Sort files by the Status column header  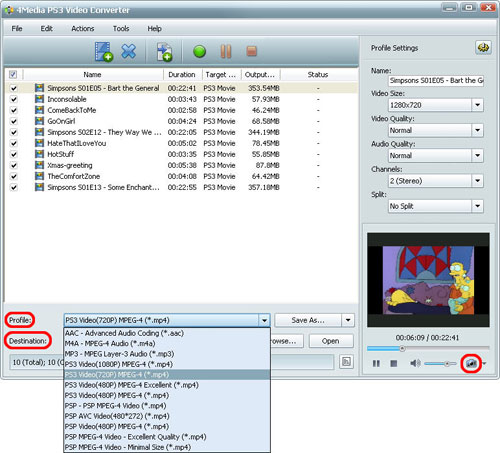coord(318,75)
